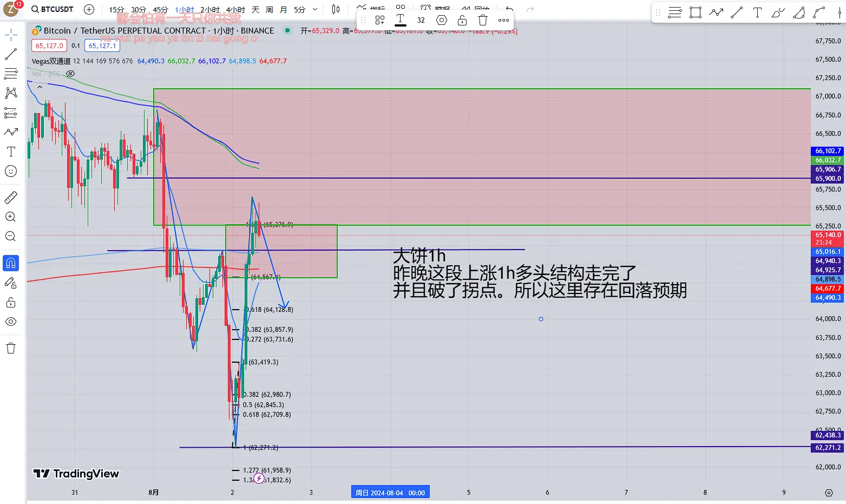Select the text tool in favorites toolbar
The width and height of the screenshot is (846, 504).
coord(757,12)
